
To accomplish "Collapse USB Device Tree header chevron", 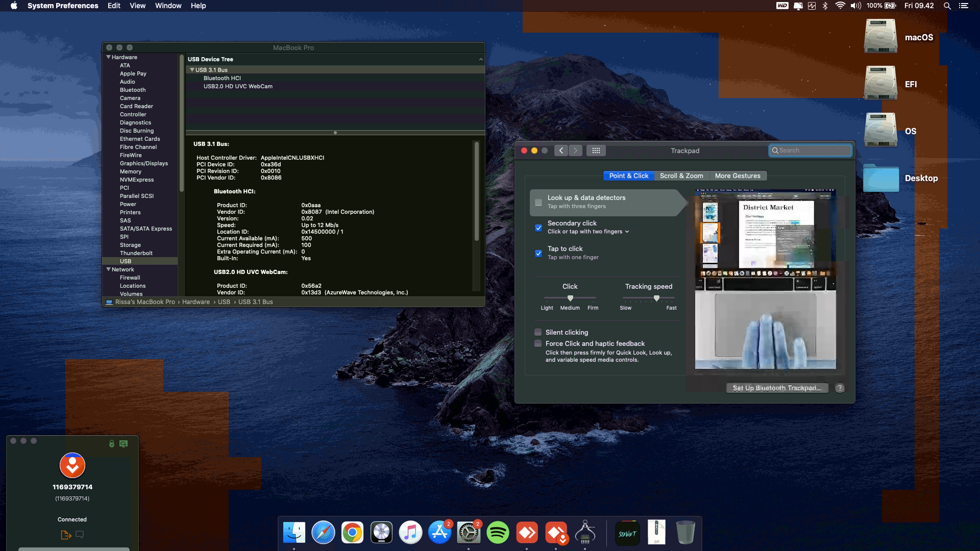I will coord(481,59).
